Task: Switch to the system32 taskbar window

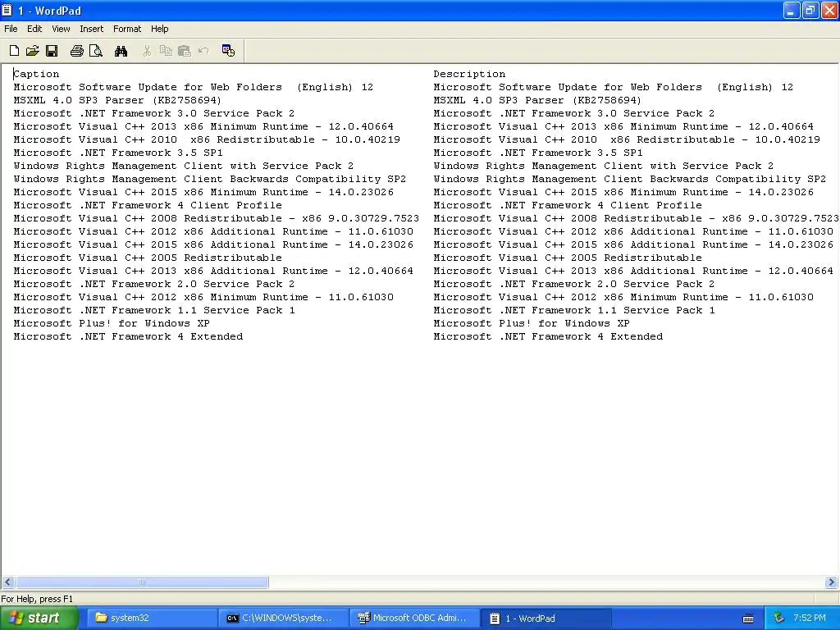Action: (x=151, y=619)
